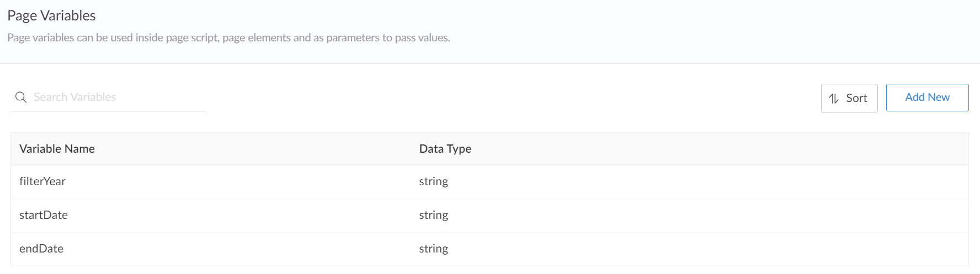Click empty header area right of Data Type
This screenshot has height=274, width=980.
[x=717, y=149]
